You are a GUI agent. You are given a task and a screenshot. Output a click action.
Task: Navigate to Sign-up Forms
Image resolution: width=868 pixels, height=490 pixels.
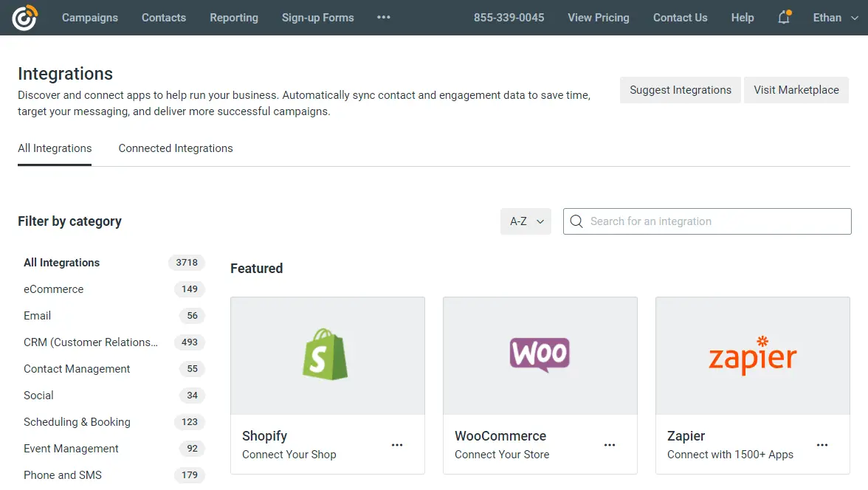coord(317,18)
